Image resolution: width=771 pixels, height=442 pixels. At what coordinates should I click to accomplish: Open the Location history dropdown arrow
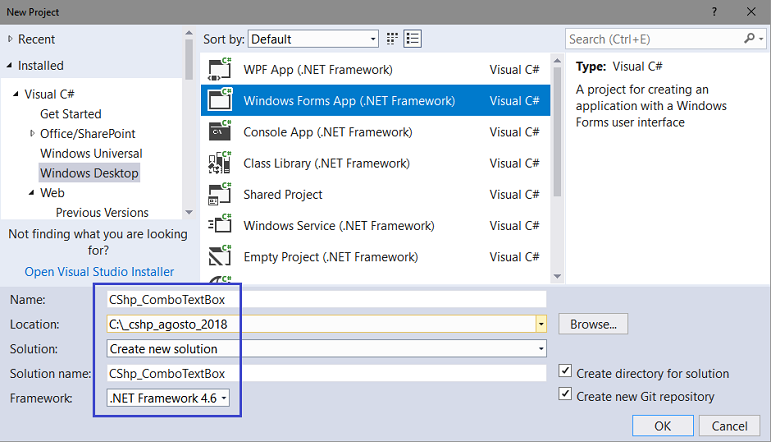541,324
